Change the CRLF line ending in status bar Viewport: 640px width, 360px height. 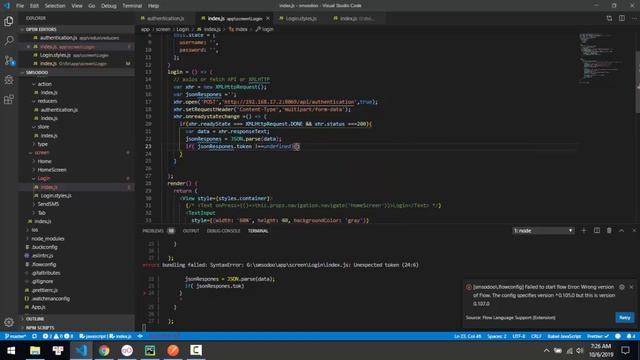[x=536, y=336]
